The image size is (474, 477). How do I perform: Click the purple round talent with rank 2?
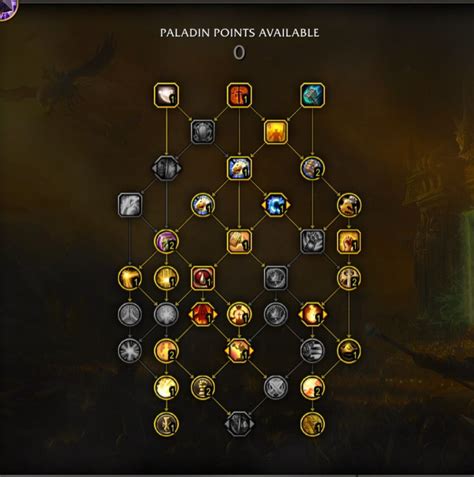tap(166, 241)
